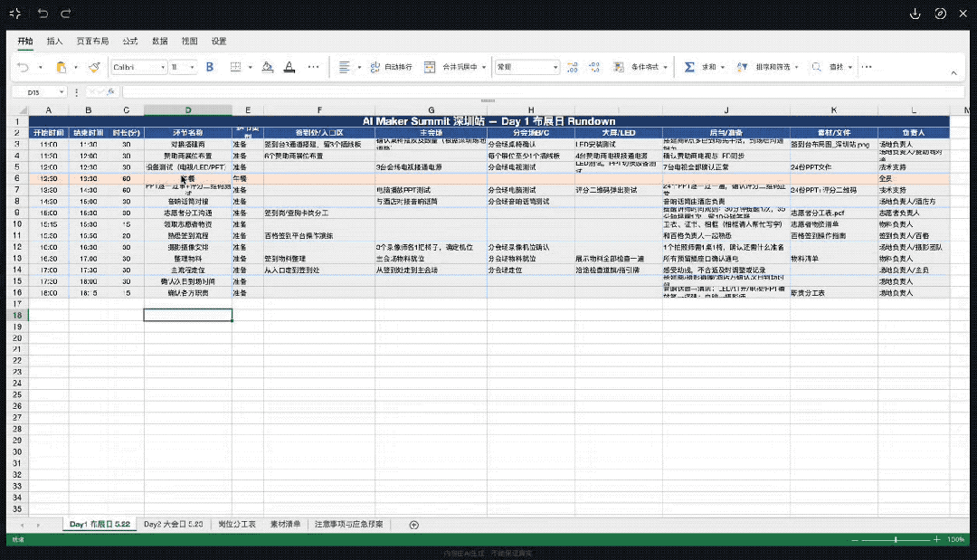Open the paste options dropdown arrow
977x560 pixels.
tap(76, 67)
